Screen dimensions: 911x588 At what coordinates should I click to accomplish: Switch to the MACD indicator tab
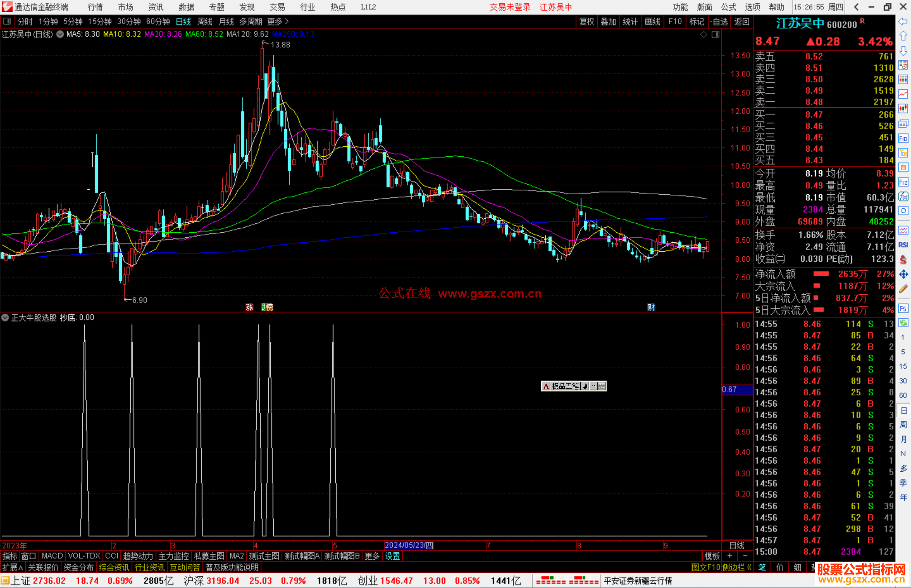coord(52,556)
